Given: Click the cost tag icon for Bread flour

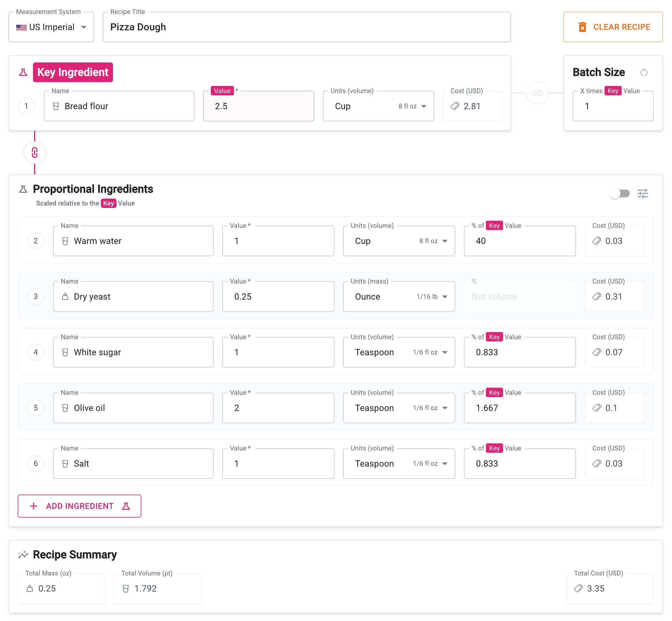Looking at the screenshot, I should [x=455, y=106].
